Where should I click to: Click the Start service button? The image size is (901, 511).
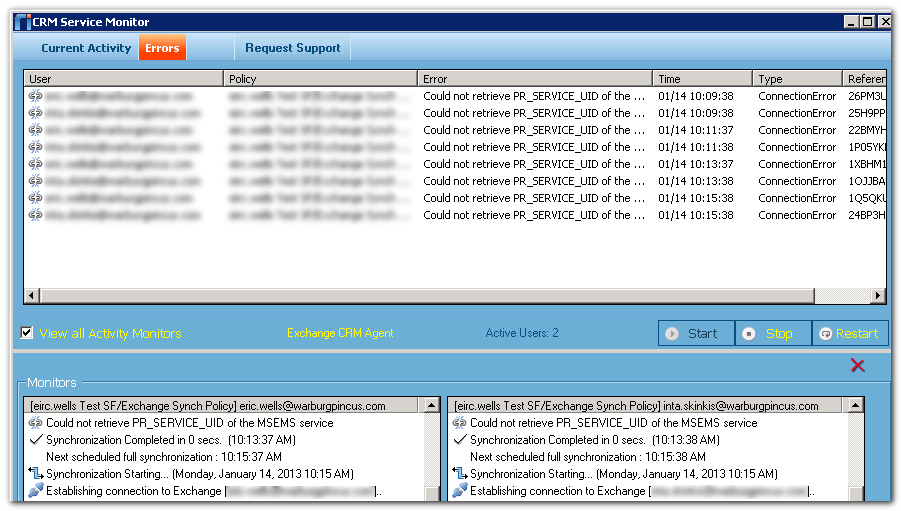(696, 333)
